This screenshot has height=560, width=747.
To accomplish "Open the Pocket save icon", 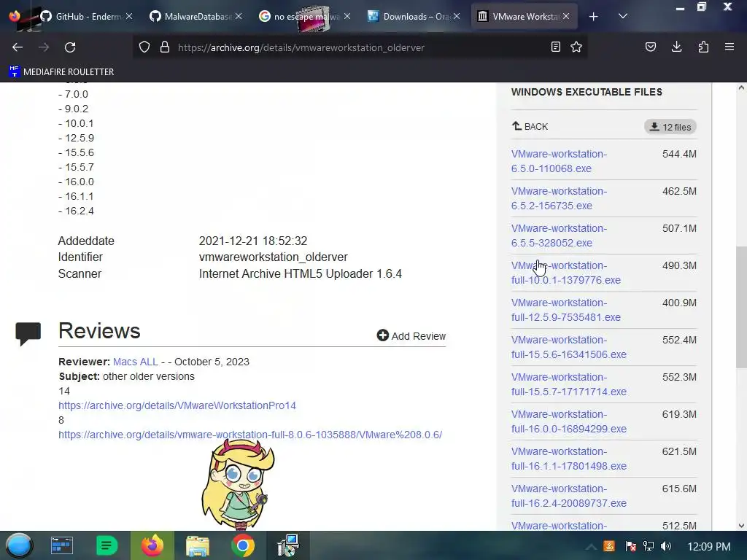I will (x=650, y=47).
